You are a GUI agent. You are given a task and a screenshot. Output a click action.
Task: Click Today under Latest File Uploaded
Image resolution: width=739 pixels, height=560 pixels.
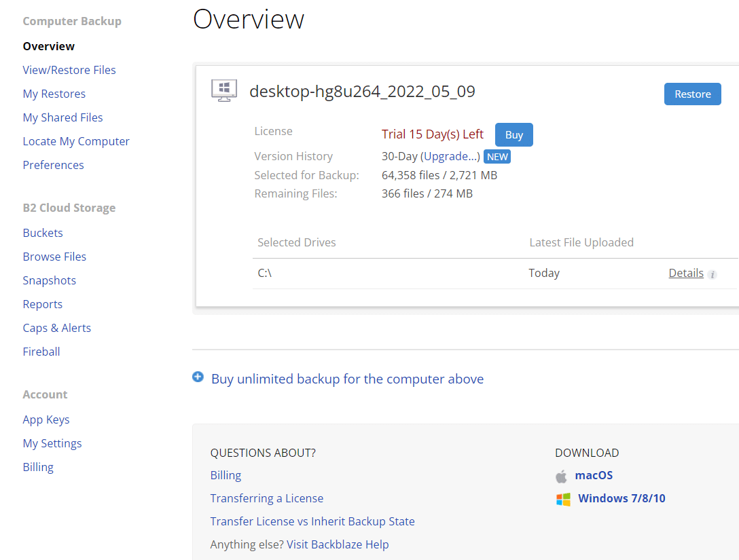tap(544, 273)
